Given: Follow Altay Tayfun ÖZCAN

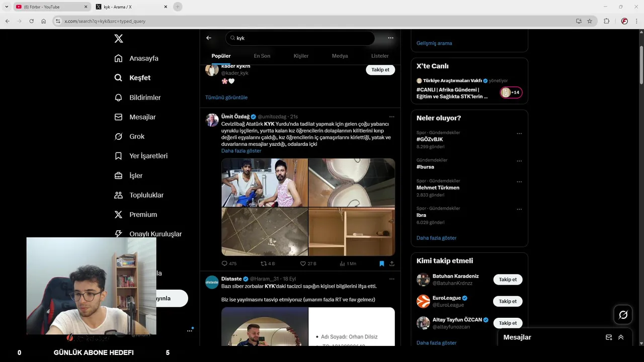Looking at the screenshot, I should [x=508, y=323].
